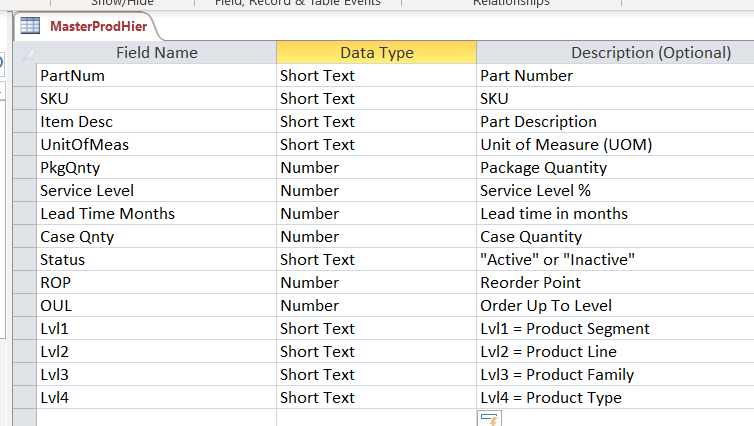Click the MasterProdHier table icon
This screenshot has width=754, height=426.
coord(30,25)
